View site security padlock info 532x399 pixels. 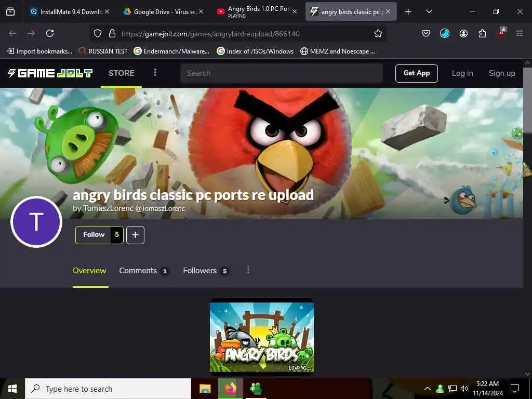tap(112, 33)
